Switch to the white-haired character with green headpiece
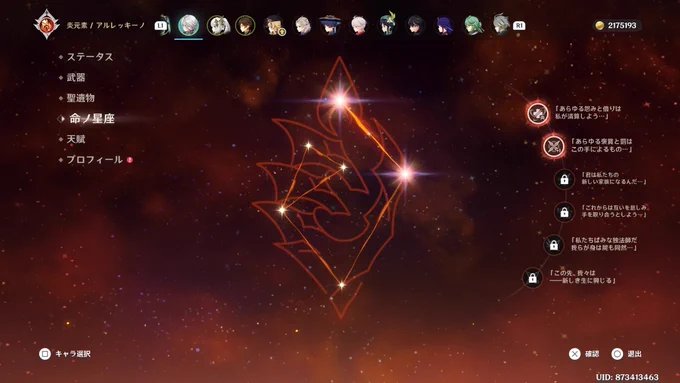Image resolution: width=680 pixels, height=383 pixels. (x=218, y=25)
